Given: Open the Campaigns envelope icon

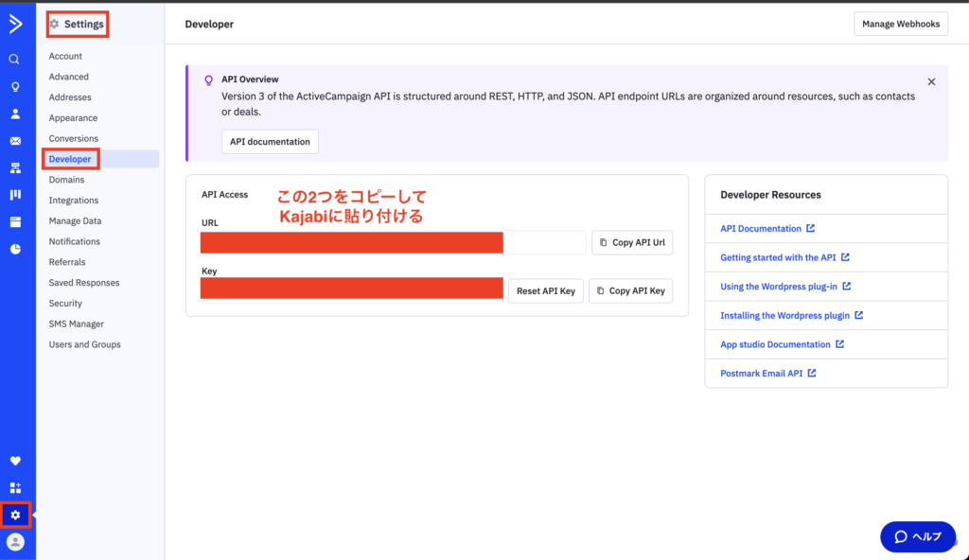Looking at the screenshot, I should tap(15, 141).
